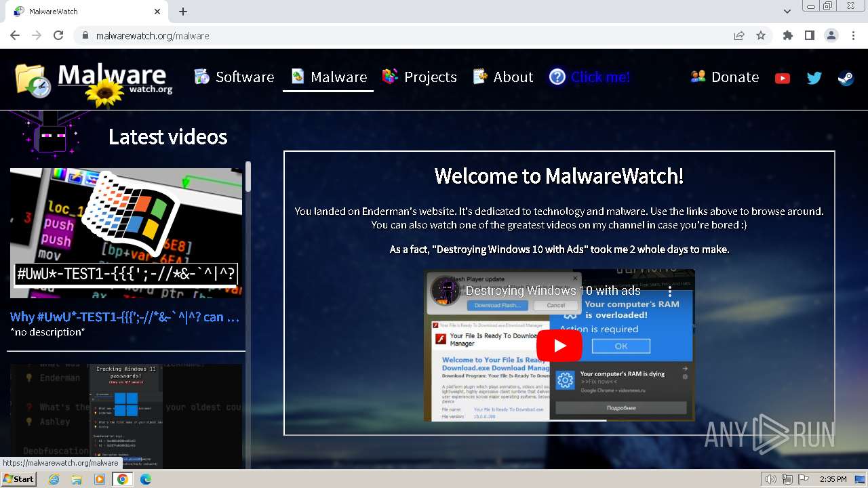Screen dimensions: 868x488
Task: Click the MalwareWatch.org site logo
Action: pyautogui.click(x=94, y=84)
